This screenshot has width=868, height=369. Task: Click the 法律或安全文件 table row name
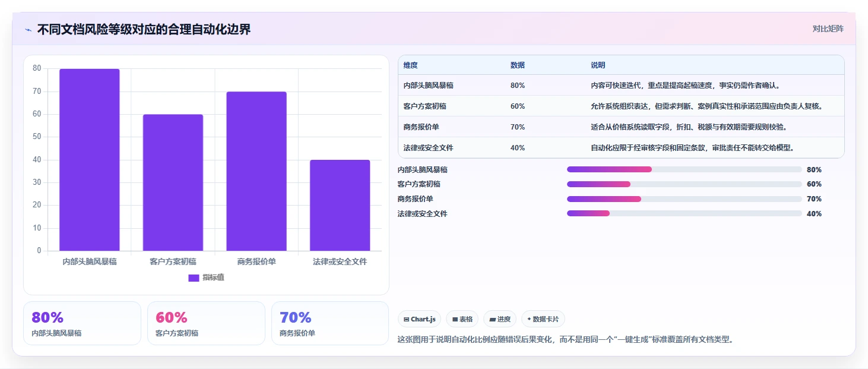click(429, 148)
